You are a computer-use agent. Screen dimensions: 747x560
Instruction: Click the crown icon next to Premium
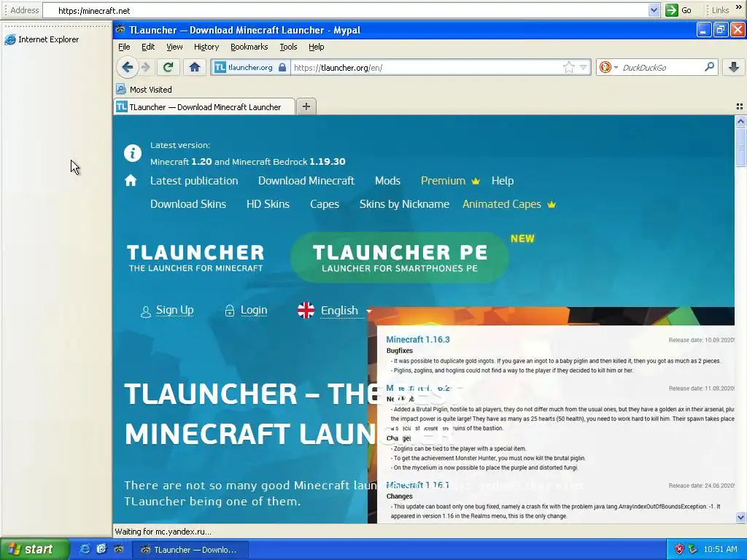point(476,181)
